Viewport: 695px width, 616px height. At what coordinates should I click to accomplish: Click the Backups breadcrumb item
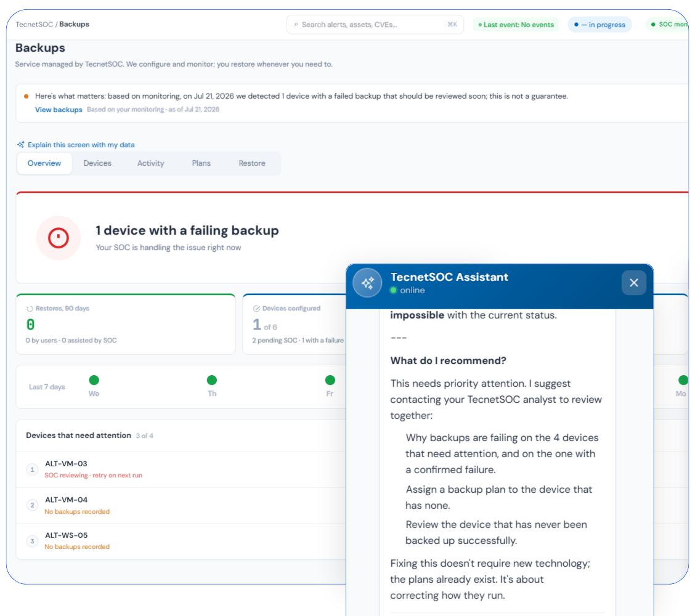[74, 24]
